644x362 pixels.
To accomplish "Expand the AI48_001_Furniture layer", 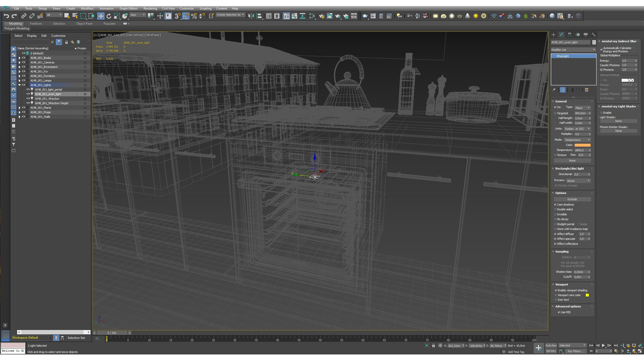I will [19, 76].
